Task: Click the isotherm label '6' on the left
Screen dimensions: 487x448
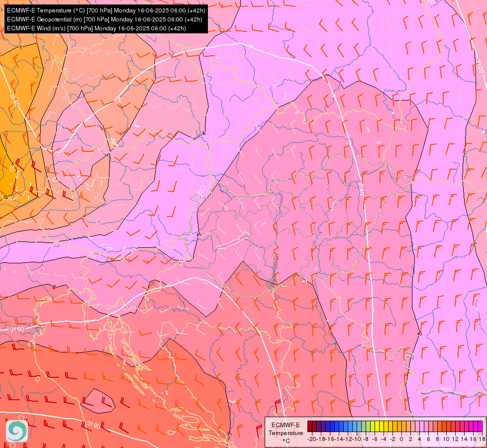Action: click(54, 287)
